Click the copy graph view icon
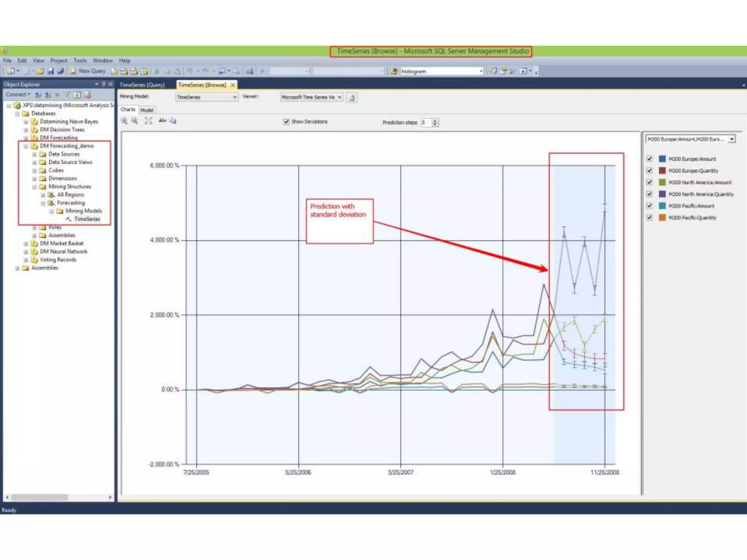The width and height of the screenshot is (747, 560). (x=173, y=121)
